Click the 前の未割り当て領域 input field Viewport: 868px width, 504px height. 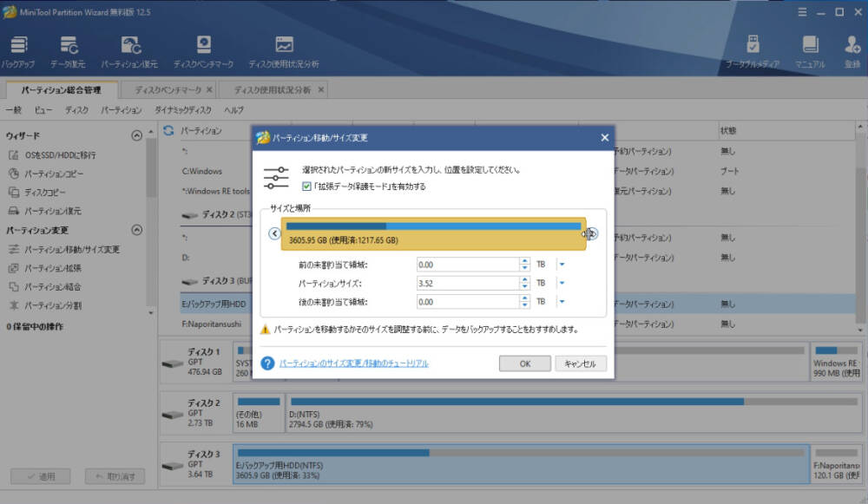click(468, 265)
